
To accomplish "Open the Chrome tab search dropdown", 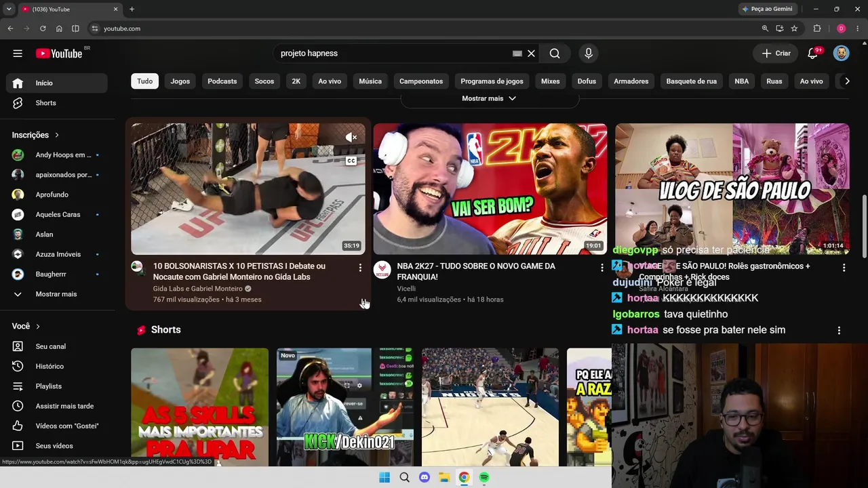I will point(9,9).
